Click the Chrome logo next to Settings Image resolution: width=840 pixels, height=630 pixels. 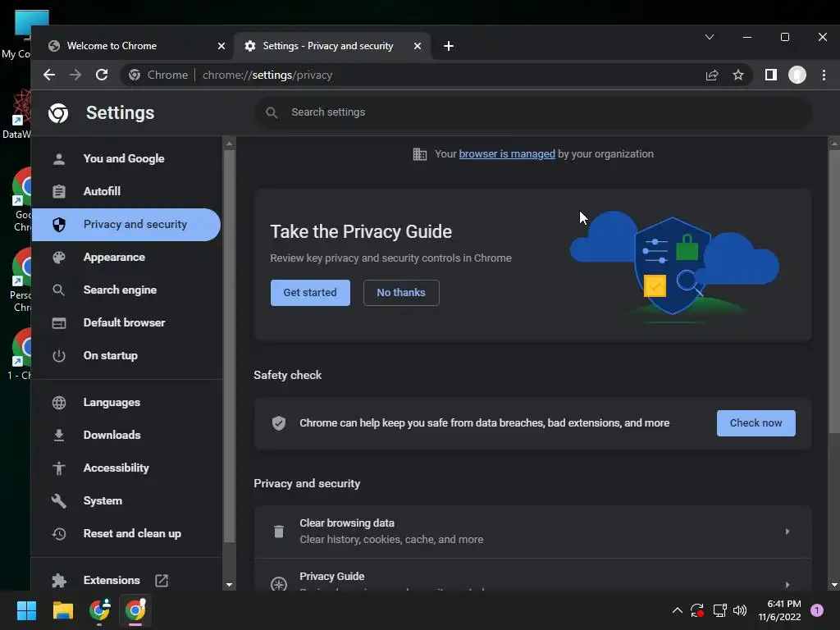click(x=58, y=113)
